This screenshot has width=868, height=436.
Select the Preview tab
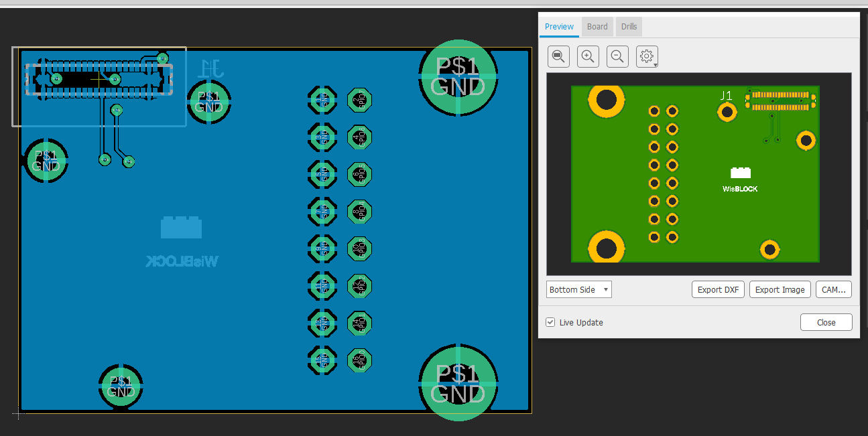click(x=559, y=26)
